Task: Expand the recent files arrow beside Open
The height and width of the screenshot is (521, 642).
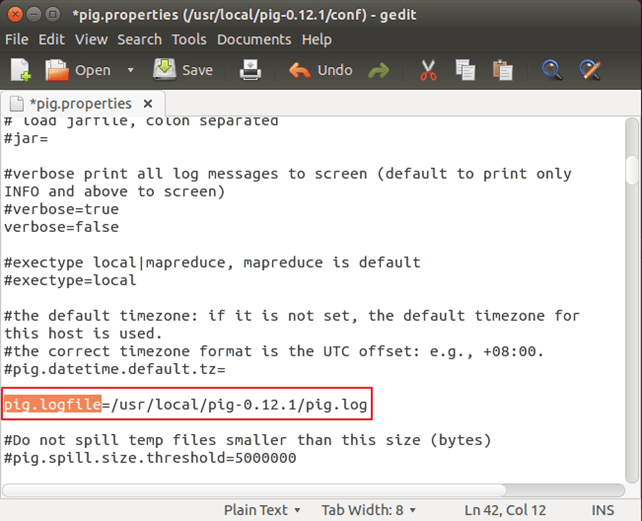Action: tap(130, 70)
